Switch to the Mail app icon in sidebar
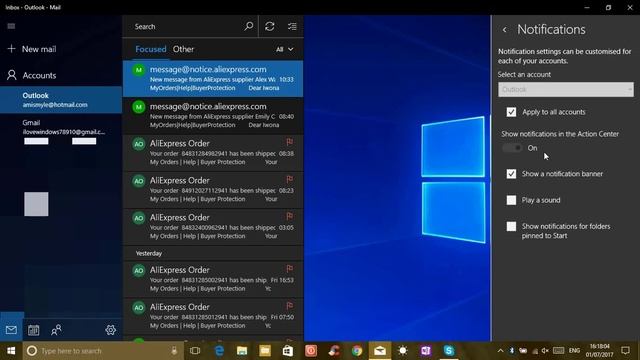 [x=11, y=330]
